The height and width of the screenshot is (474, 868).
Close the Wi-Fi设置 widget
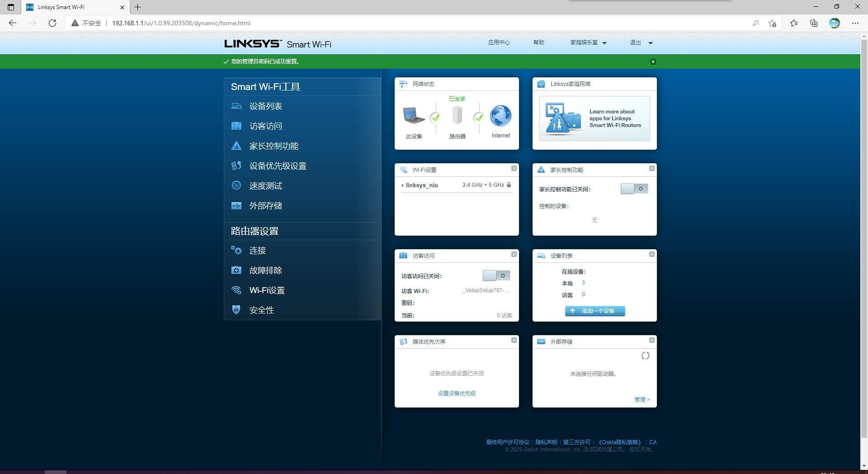click(x=514, y=168)
